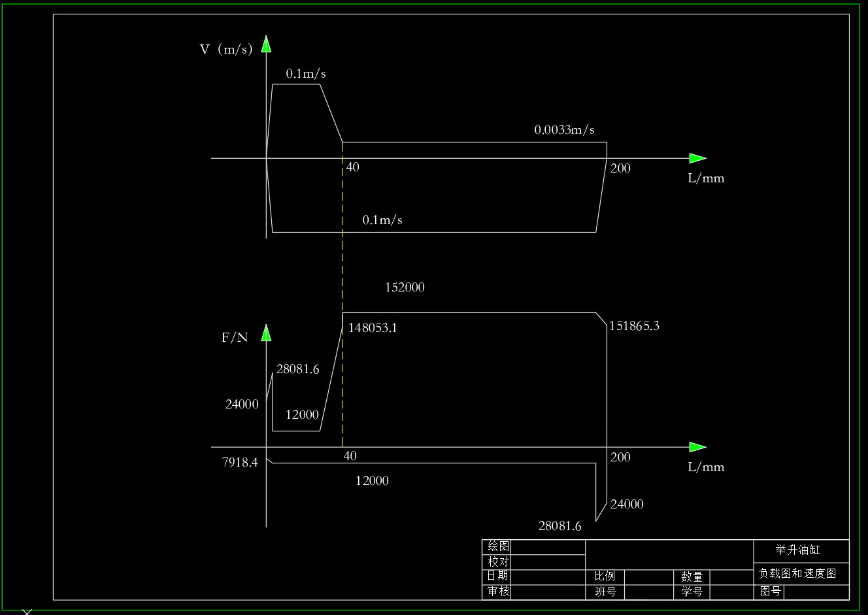Click the "40" tick label in velocity chart

(352, 167)
